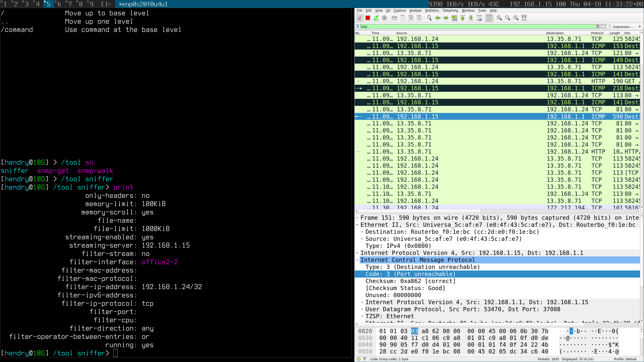The image size is (644, 362).
Task: Jump to last packet
Action: click(471, 18)
